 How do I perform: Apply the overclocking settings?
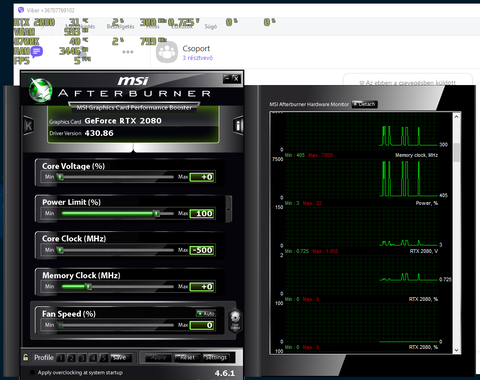point(158,358)
